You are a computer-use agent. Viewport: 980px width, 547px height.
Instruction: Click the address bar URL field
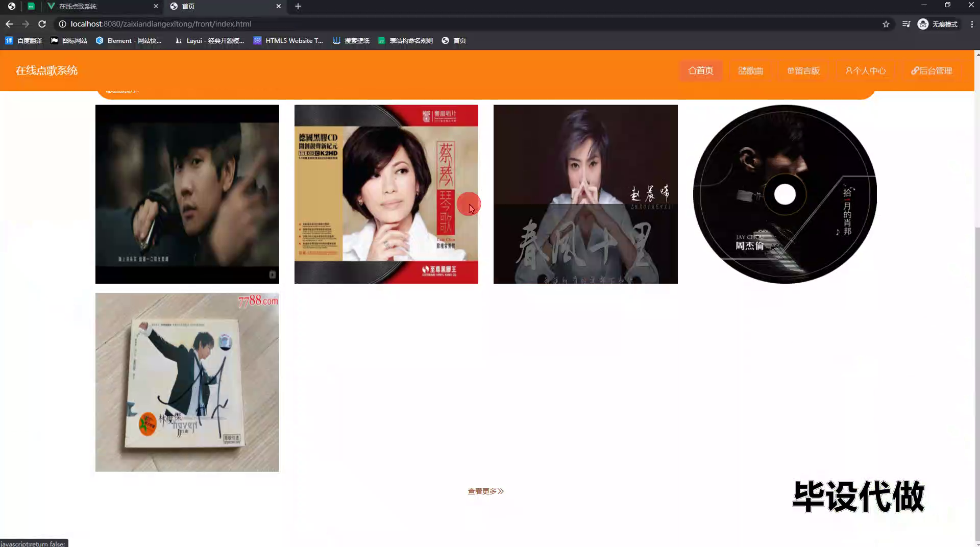click(x=470, y=24)
